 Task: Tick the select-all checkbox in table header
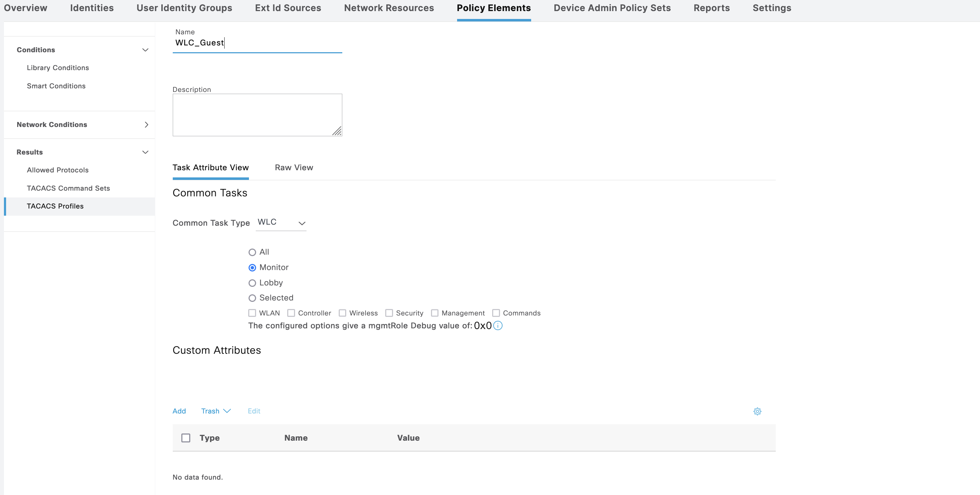(x=186, y=438)
